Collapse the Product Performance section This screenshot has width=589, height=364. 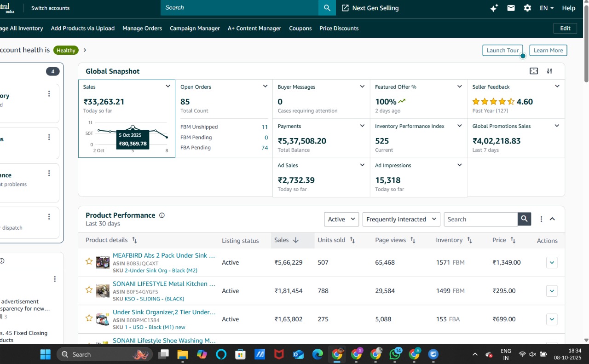(x=552, y=219)
